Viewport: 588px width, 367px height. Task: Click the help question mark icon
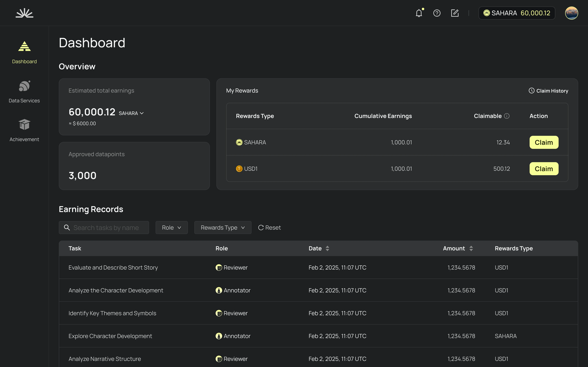pyautogui.click(x=437, y=13)
